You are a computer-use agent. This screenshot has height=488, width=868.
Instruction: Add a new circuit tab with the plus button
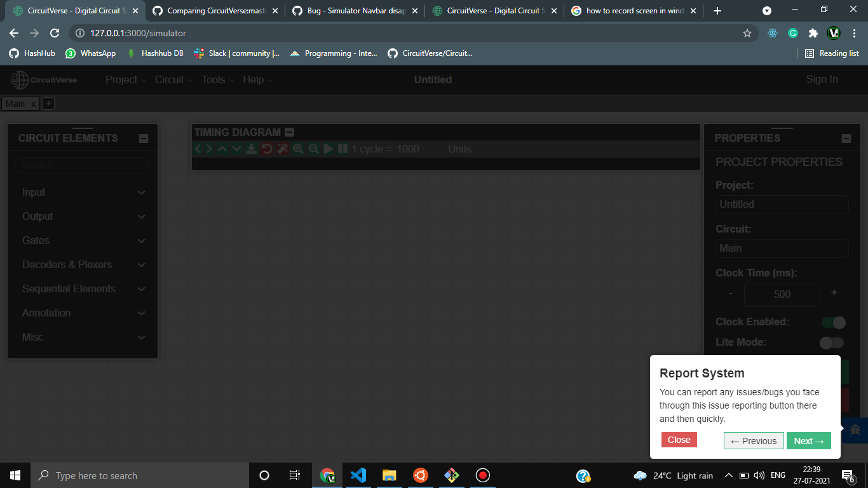coord(48,104)
